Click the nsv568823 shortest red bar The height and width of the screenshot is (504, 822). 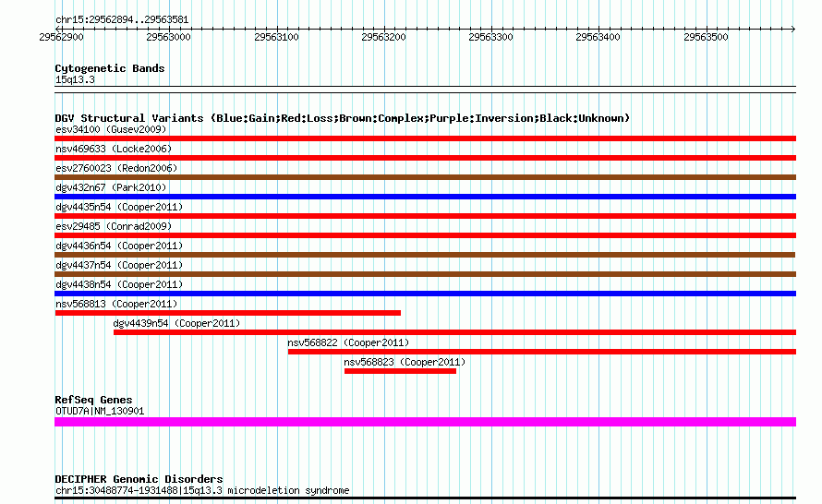click(x=401, y=371)
